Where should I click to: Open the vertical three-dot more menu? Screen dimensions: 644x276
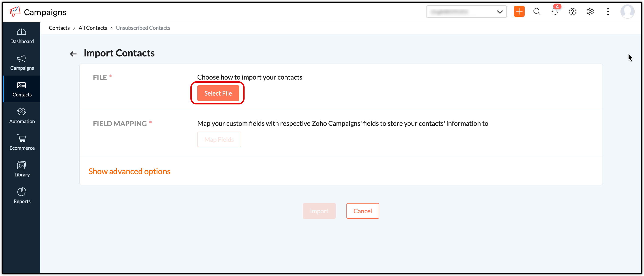608,12
